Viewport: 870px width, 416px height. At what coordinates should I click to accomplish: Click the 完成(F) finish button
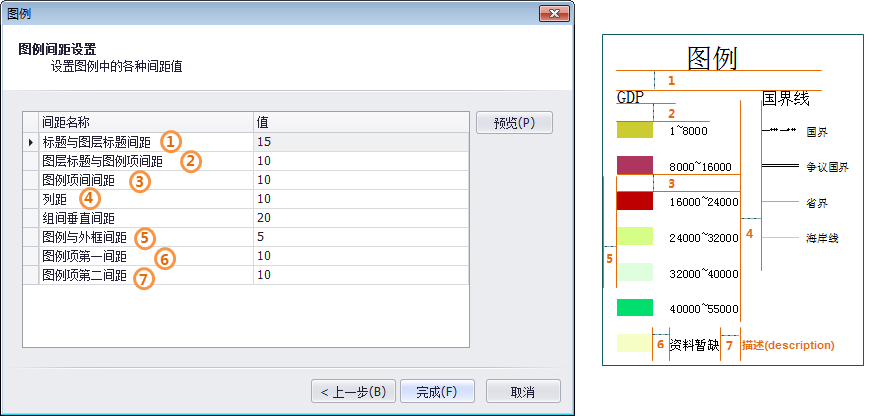(436, 391)
